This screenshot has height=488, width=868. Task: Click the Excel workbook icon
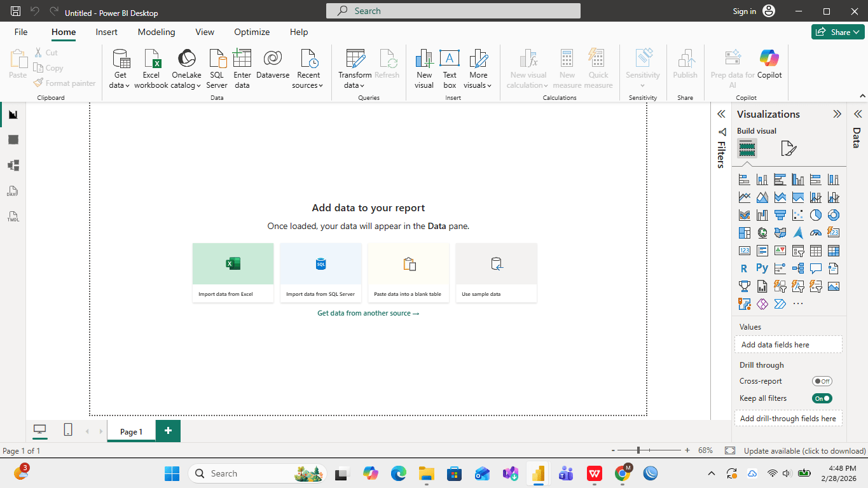point(151,59)
